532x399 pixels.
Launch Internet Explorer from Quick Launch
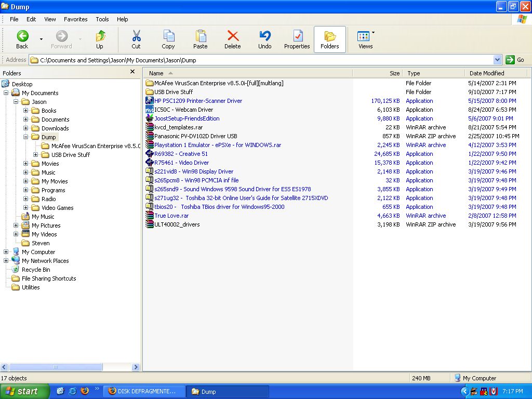tap(73, 391)
